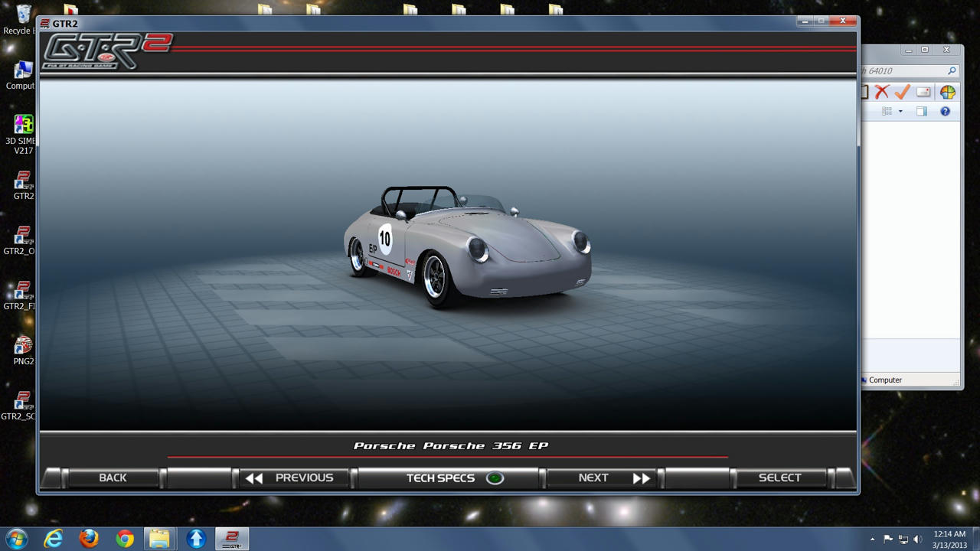Image resolution: width=980 pixels, height=551 pixels.
Task: Toggle the preview pane in Explorer
Action: 922,112
